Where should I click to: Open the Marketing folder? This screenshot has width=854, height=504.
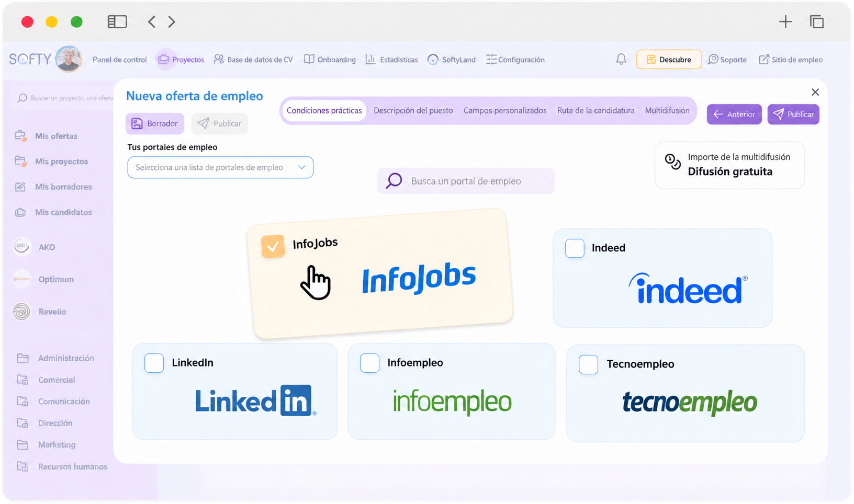tap(46, 445)
